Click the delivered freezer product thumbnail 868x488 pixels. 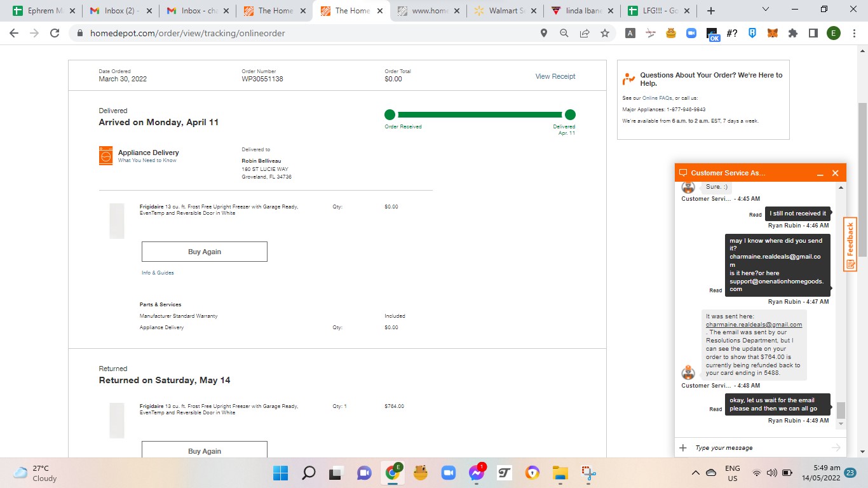click(117, 220)
